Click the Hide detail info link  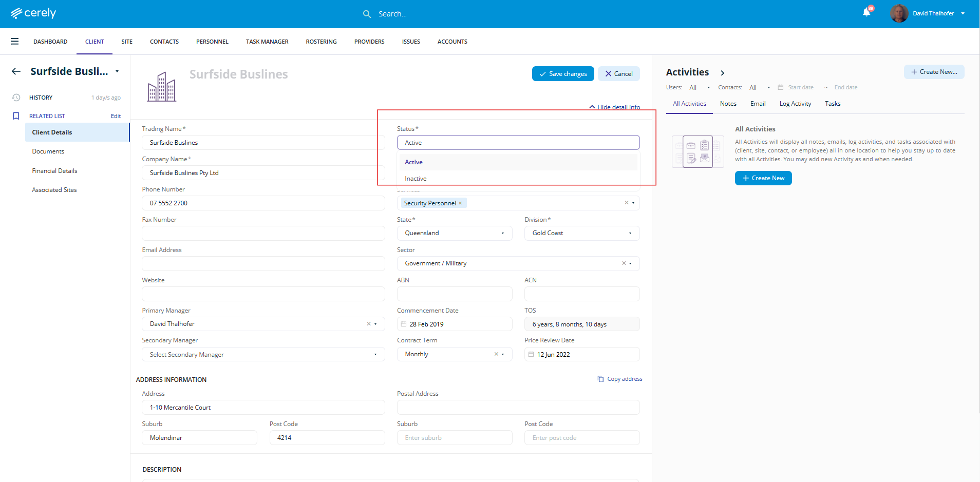pyautogui.click(x=614, y=107)
